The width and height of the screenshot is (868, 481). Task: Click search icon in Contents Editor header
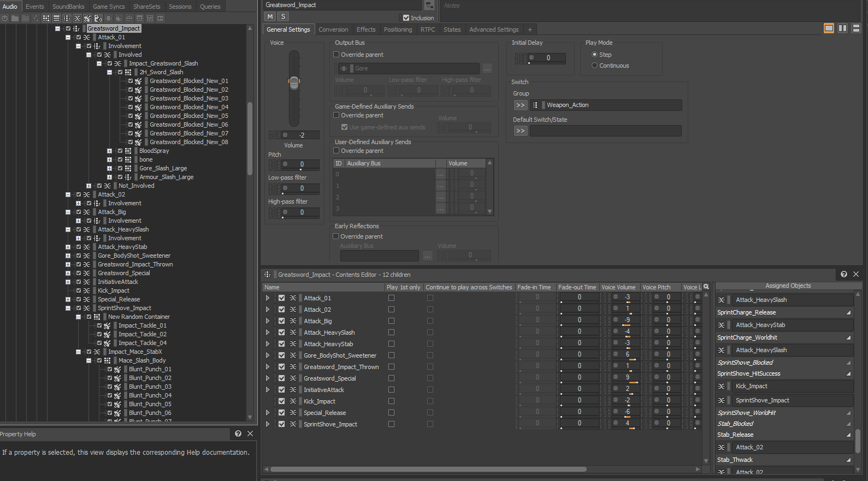(706, 287)
